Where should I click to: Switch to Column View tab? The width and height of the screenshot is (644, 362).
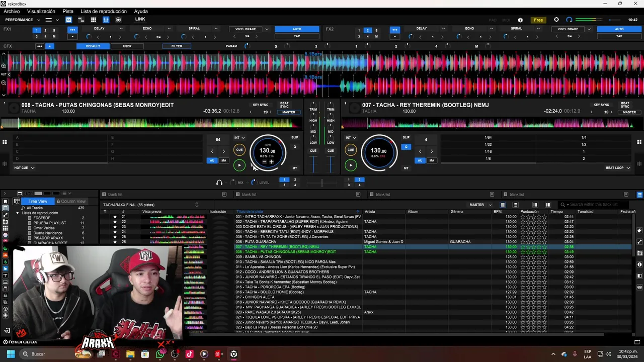[71, 201]
